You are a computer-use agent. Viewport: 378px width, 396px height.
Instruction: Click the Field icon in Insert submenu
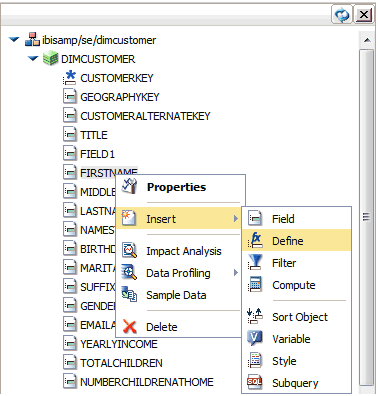click(x=255, y=219)
